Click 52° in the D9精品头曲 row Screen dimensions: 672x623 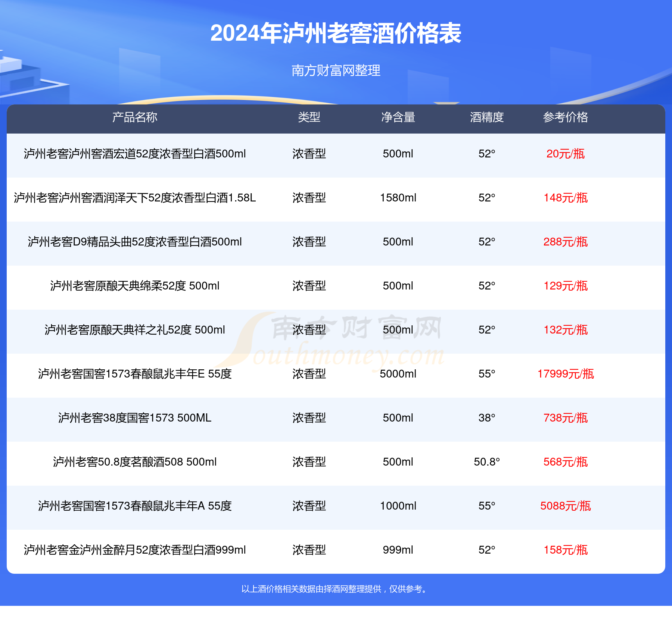pos(487,242)
